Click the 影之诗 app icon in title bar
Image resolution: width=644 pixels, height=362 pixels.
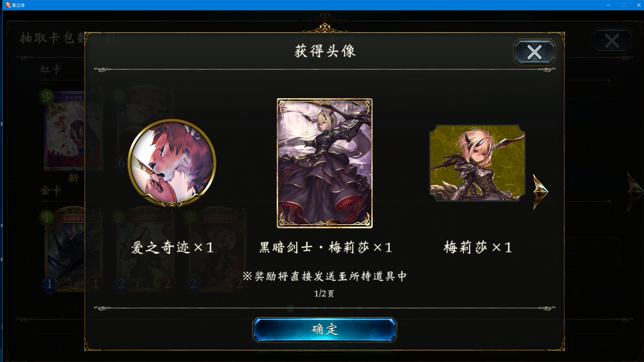pyautogui.click(x=8, y=5)
